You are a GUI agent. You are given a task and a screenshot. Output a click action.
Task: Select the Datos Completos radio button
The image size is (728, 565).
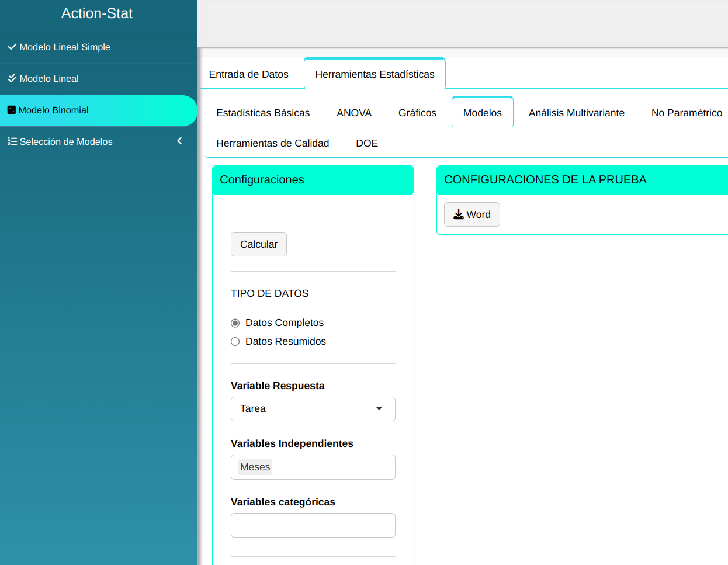(235, 323)
